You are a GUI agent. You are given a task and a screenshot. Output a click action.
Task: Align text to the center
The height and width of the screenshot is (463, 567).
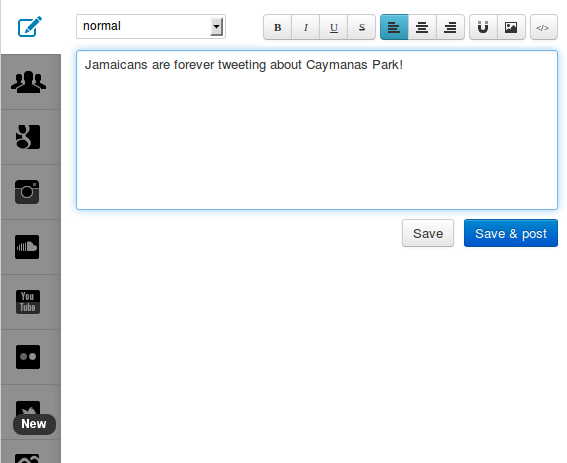coord(422,27)
